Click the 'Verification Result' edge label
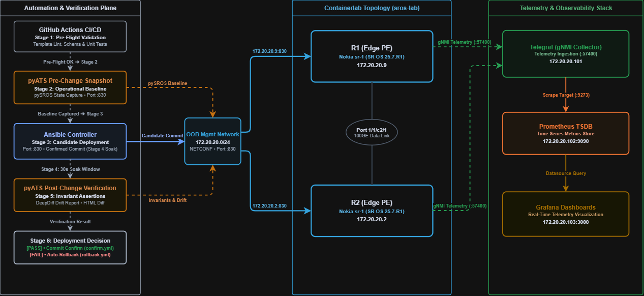Image resolution: width=644 pixels, height=296 pixels. pyautogui.click(x=70, y=222)
